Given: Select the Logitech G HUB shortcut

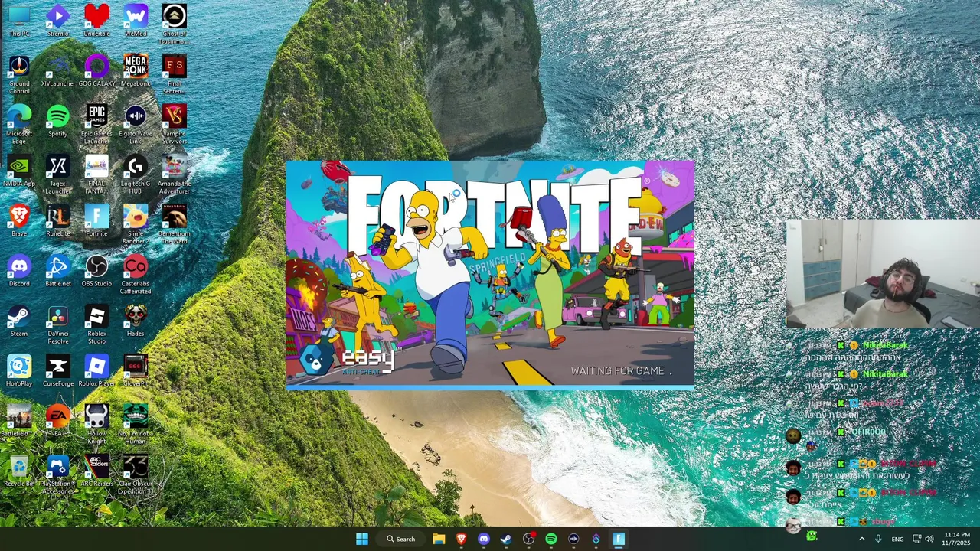Looking at the screenshot, I should (136, 174).
